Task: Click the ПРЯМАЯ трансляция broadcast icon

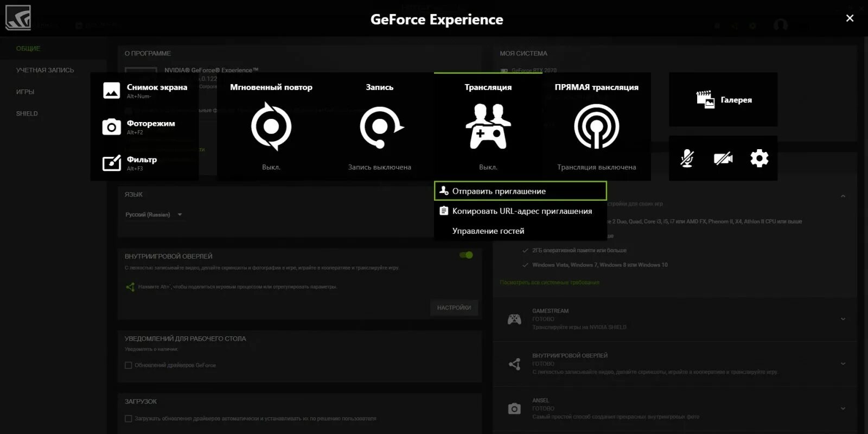Action: pos(597,127)
